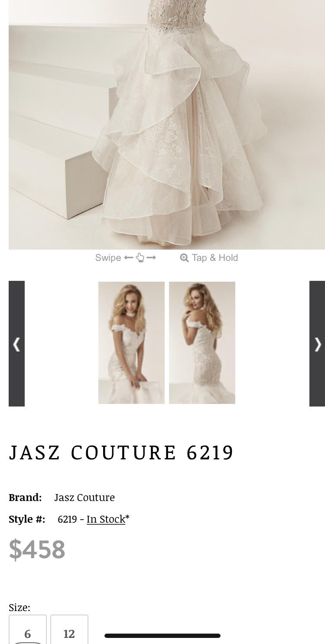
Task: Click the $458 price
Action: pos(37,550)
